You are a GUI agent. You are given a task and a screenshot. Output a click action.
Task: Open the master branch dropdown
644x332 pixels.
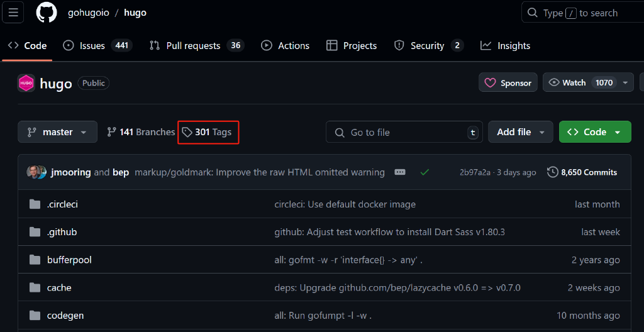click(57, 132)
